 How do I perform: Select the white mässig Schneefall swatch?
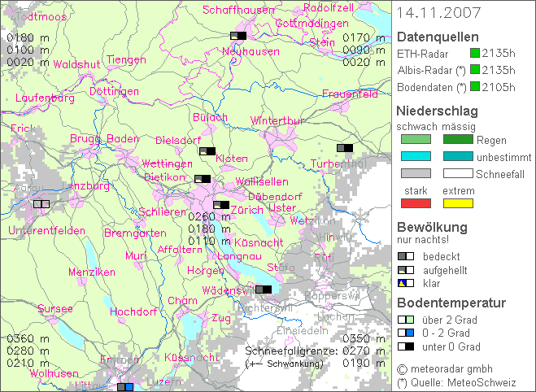(458, 173)
